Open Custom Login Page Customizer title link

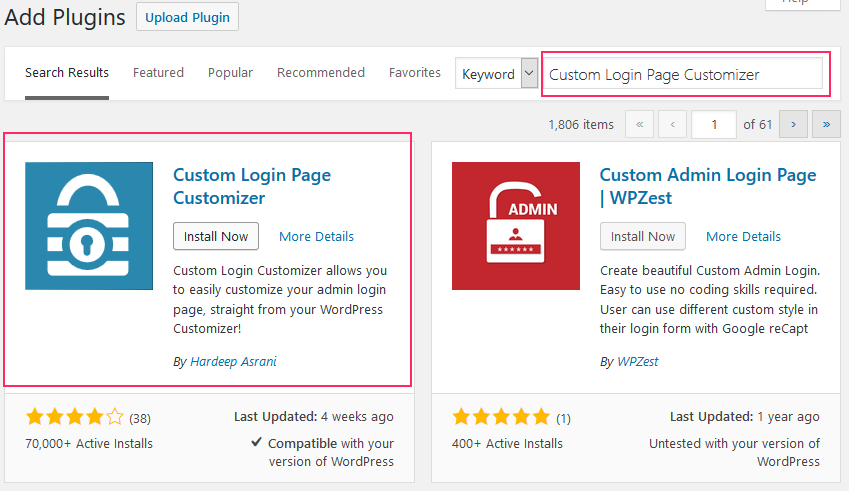pos(252,186)
